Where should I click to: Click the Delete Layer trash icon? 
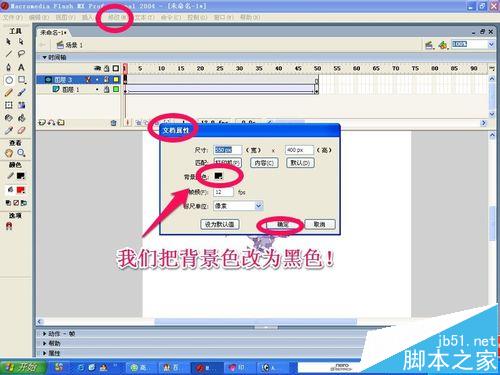click(x=113, y=123)
